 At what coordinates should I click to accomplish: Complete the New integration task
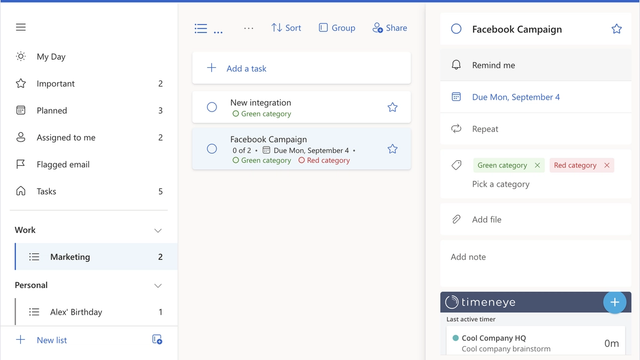[212, 107]
